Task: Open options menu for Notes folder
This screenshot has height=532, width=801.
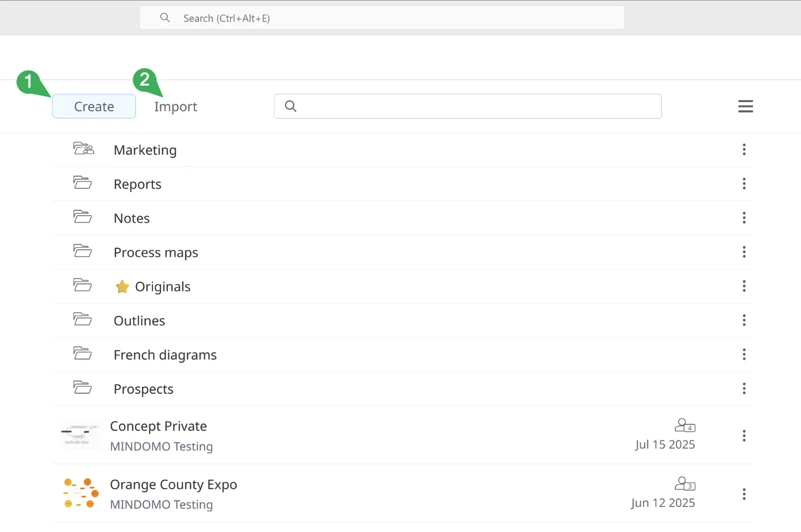Action: coord(744,218)
